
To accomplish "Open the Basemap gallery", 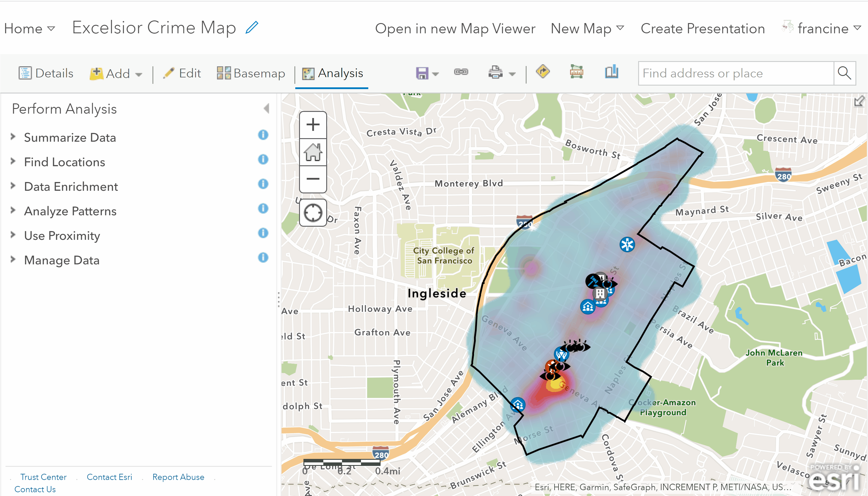I will [x=251, y=73].
